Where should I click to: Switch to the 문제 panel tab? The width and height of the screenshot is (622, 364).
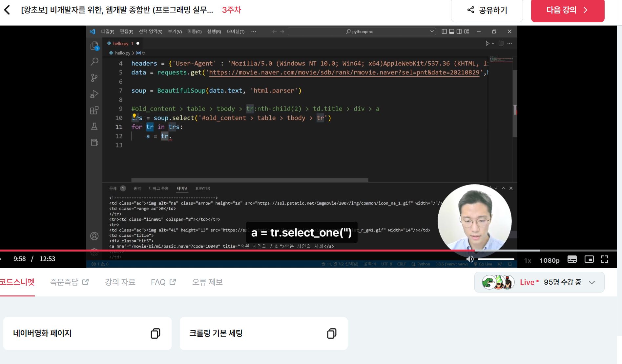(113, 188)
